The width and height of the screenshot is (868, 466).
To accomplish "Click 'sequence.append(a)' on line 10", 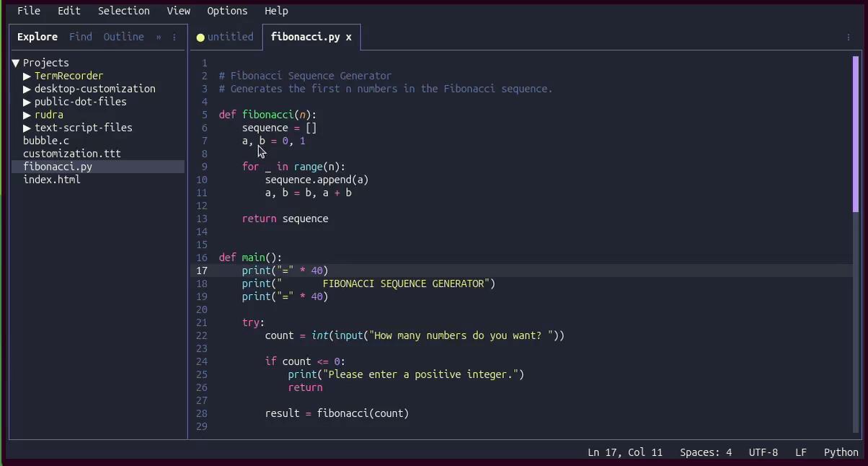I will [x=317, y=180].
